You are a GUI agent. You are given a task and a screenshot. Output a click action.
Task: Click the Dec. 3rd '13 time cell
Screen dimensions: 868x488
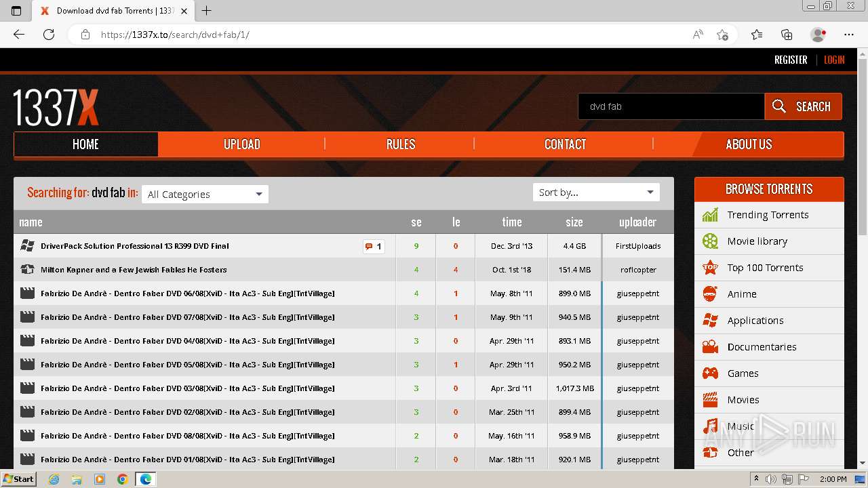point(511,246)
